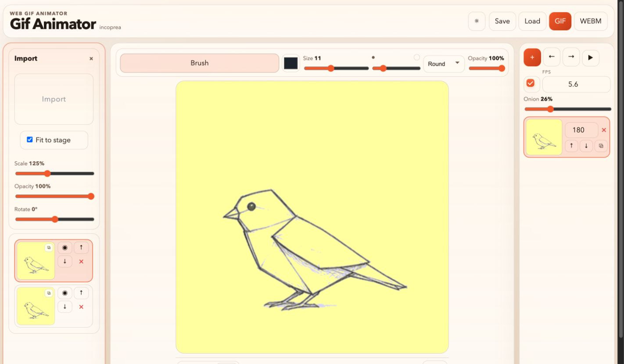
Task: Adjust the Rotate slider
Action: 54,219
